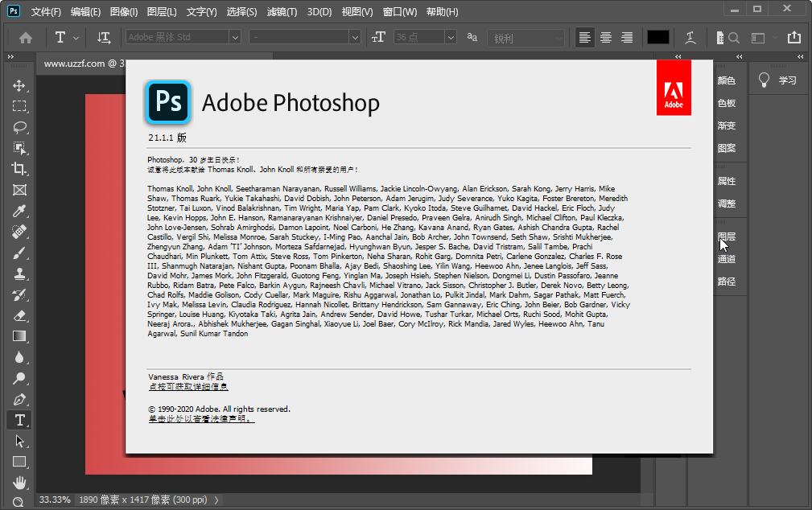
Task: Open the text color swatch picker
Action: point(657,35)
